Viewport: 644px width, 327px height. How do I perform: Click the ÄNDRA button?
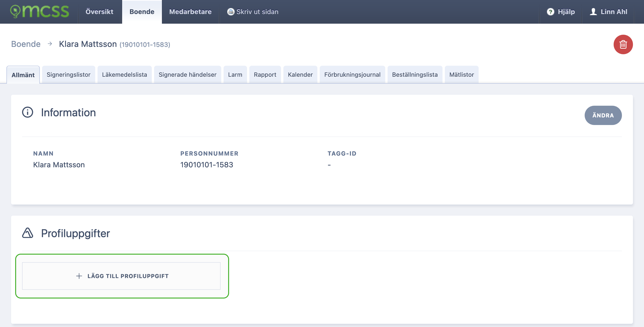603,115
